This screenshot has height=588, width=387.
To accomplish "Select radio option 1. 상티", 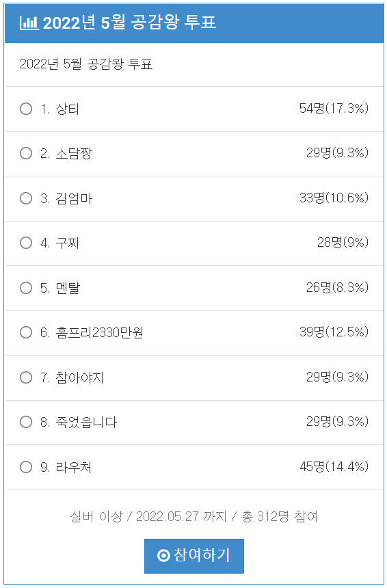I will point(26,109).
